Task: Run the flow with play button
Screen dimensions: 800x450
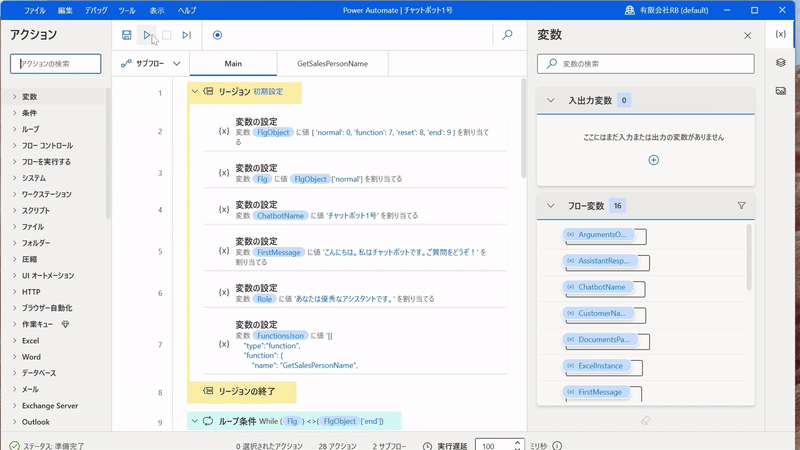Action: pyautogui.click(x=147, y=35)
